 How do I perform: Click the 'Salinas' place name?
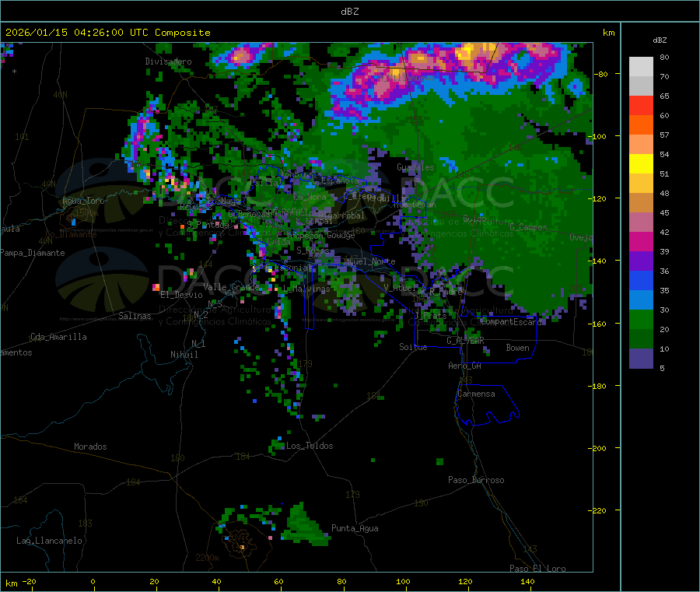135,316
